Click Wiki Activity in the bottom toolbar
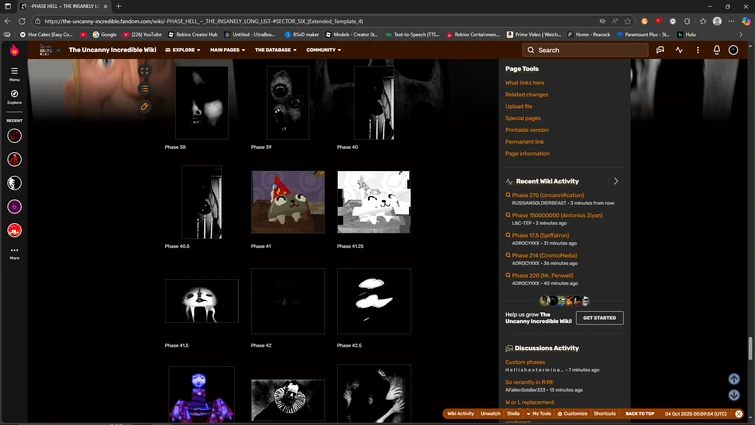The image size is (755, 425). [461, 414]
